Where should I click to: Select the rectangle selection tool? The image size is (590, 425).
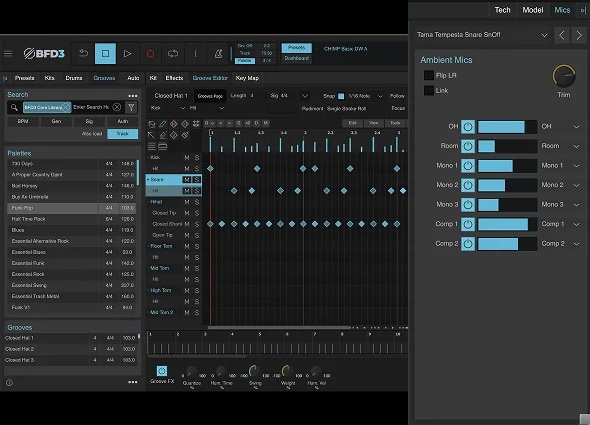pos(152,124)
